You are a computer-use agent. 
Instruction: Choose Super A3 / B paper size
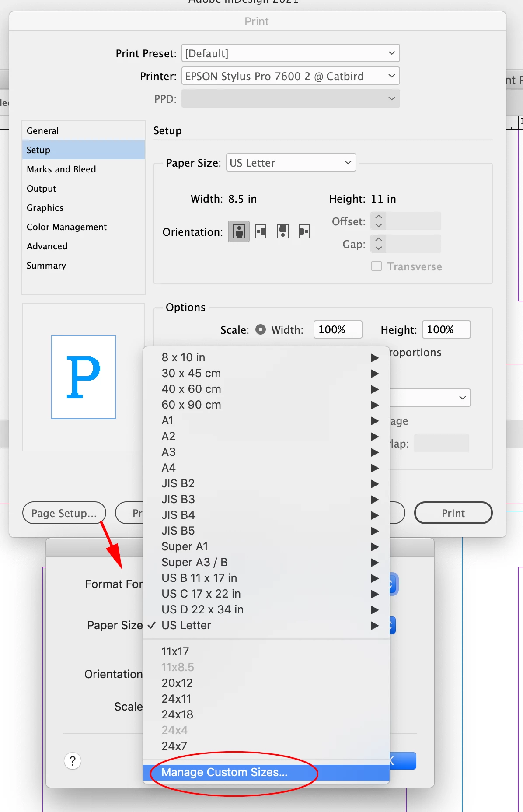click(266, 562)
